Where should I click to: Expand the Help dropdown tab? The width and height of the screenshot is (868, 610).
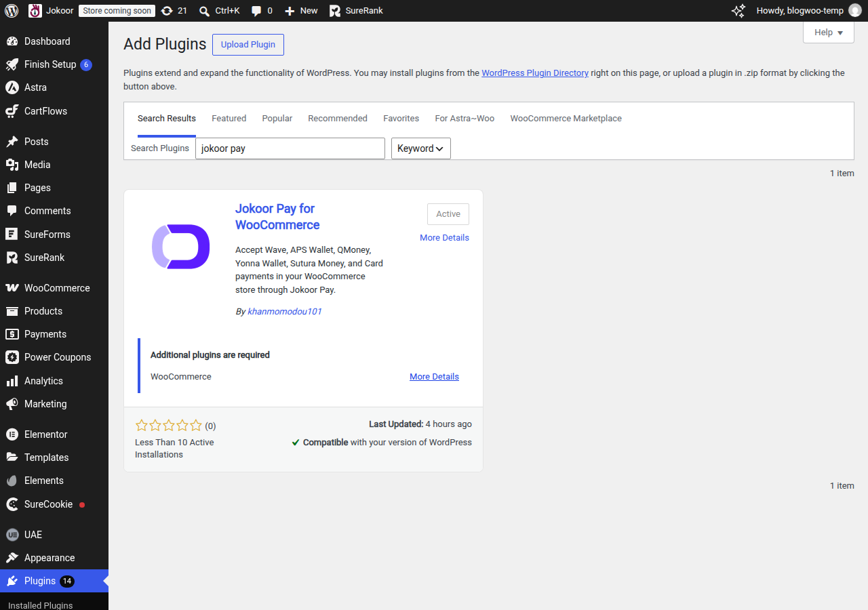(829, 33)
